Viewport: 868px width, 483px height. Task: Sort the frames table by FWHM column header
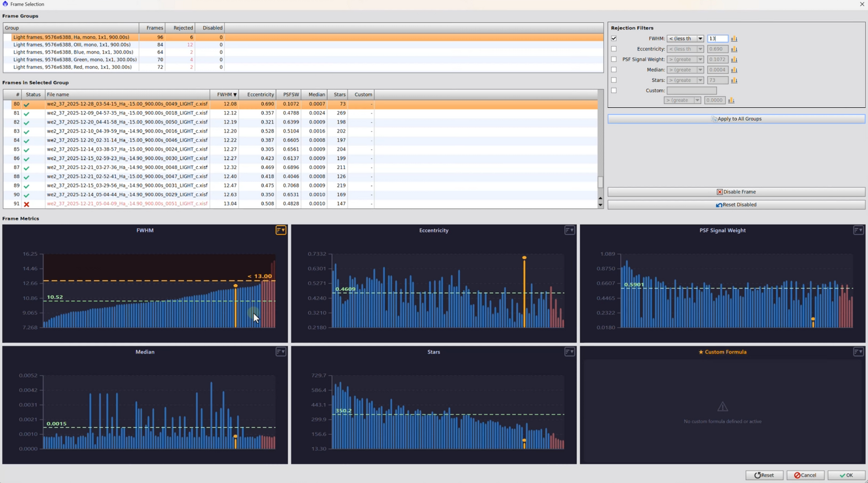coord(225,94)
